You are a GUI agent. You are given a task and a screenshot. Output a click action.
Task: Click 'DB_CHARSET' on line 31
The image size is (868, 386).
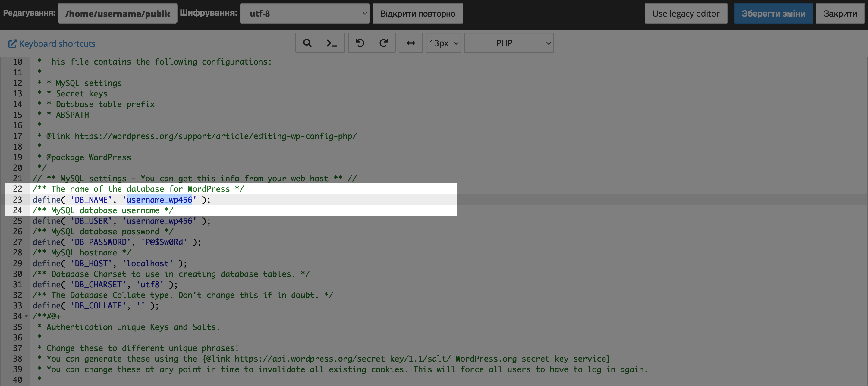[98, 285]
